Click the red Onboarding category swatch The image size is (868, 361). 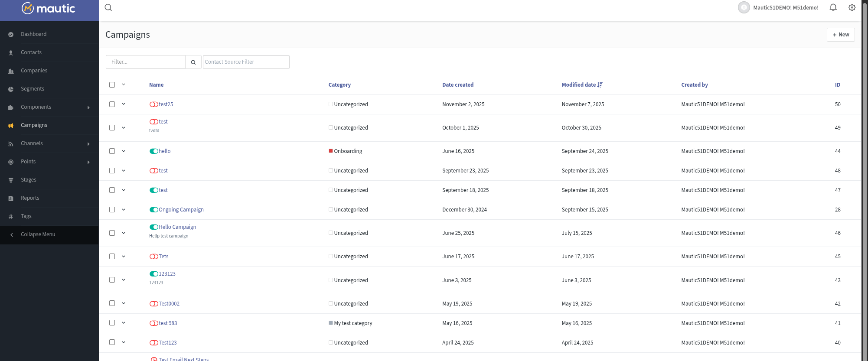click(331, 151)
